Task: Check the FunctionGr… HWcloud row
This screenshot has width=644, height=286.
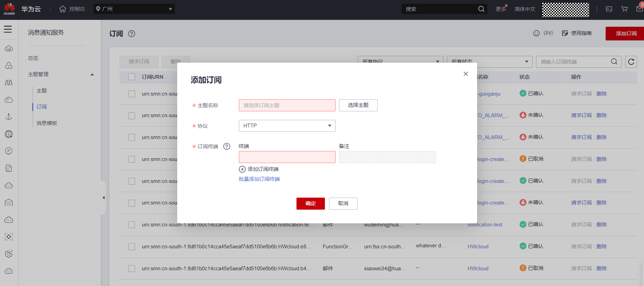Action: (132, 247)
